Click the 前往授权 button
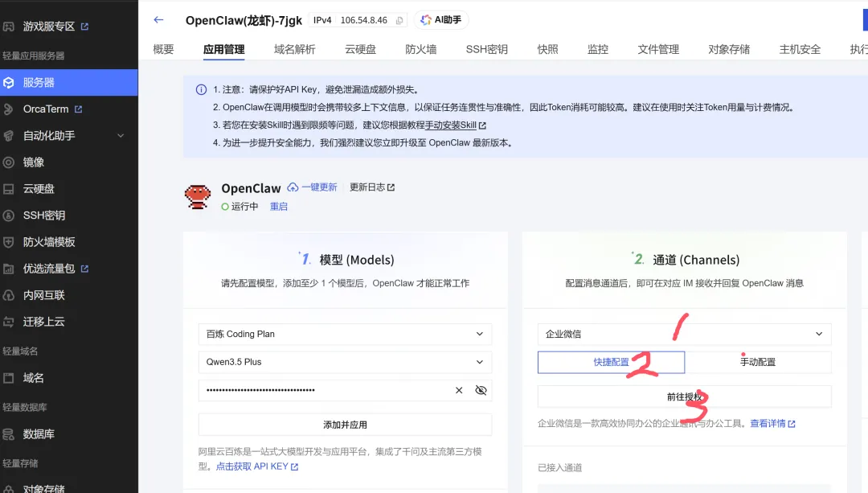Image resolution: width=868 pixels, height=493 pixels. click(684, 396)
